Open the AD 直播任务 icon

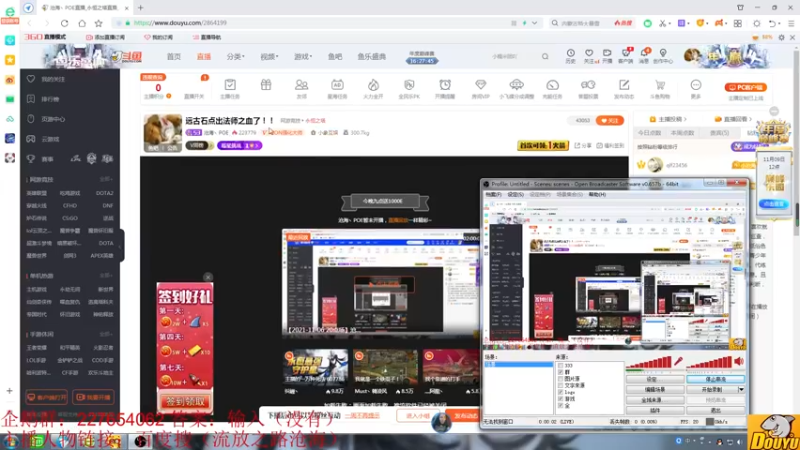[x=337, y=85]
